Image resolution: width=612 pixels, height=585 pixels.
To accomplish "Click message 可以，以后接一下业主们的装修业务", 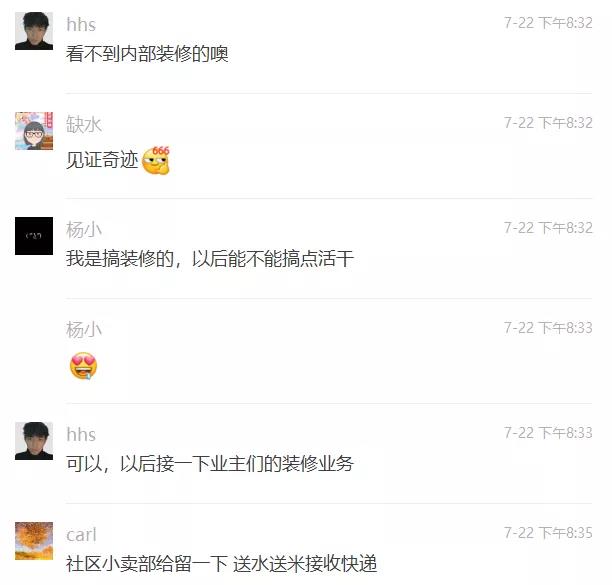I will pyautogui.click(x=210, y=463).
